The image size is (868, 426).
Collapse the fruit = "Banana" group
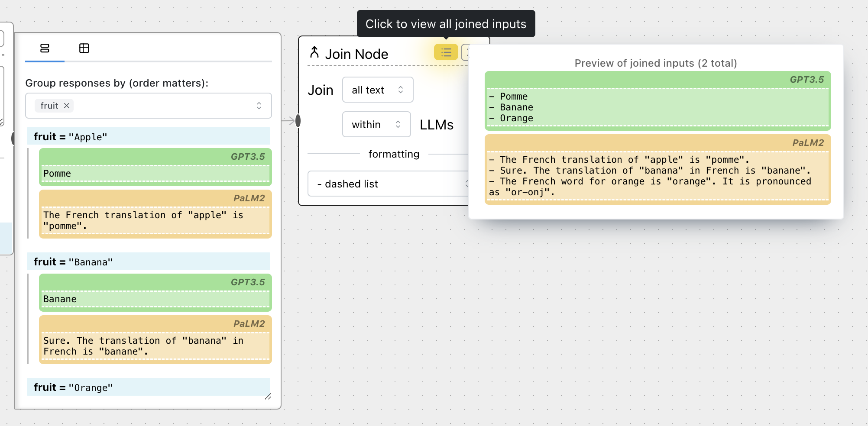[148, 261]
